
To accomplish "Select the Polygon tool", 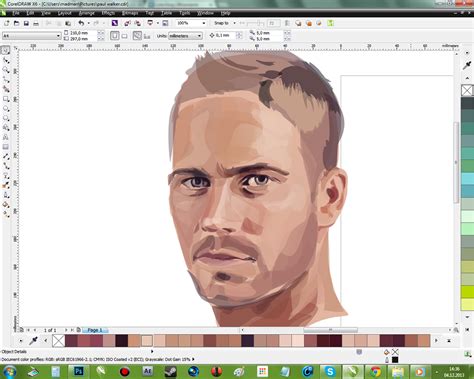I will (x=6, y=118).
